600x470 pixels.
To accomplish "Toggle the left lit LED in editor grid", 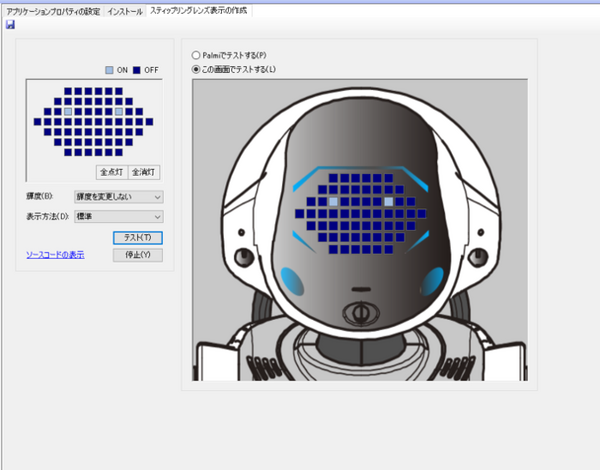I will 68,111.
